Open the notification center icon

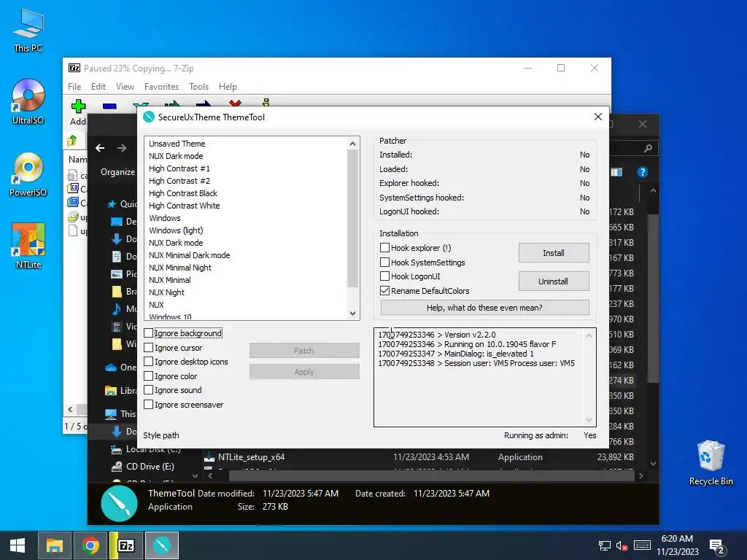[717, 546]
